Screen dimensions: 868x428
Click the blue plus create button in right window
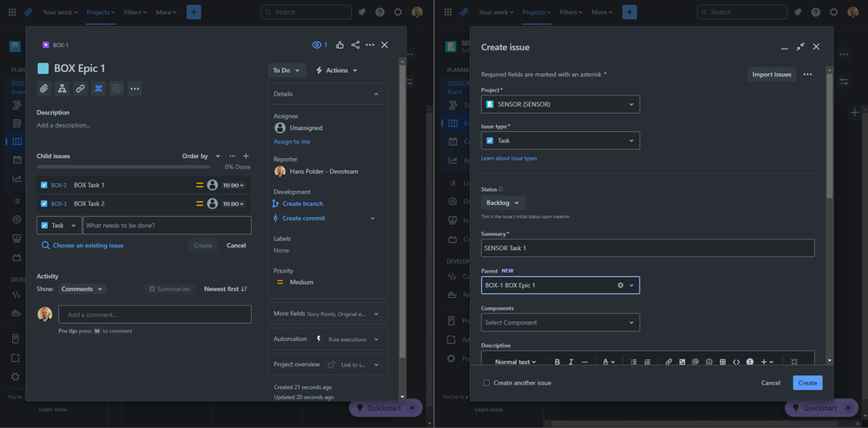point(629,12)
